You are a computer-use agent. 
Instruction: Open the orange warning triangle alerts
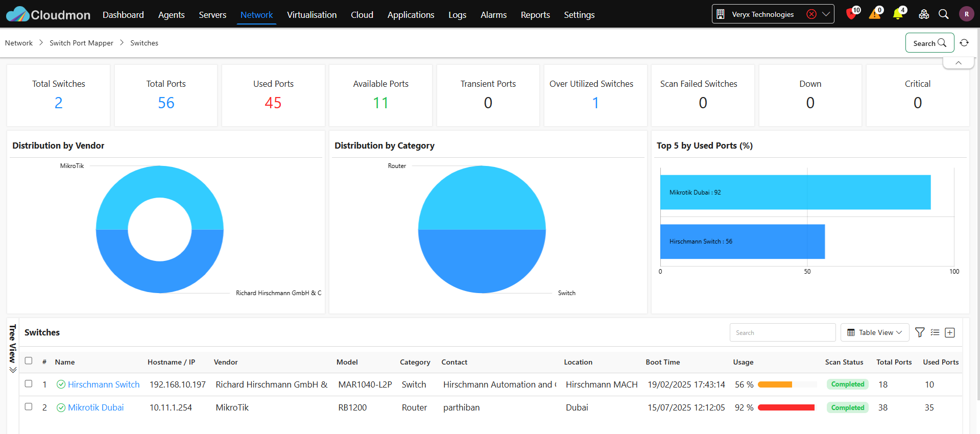coord(875,14)
